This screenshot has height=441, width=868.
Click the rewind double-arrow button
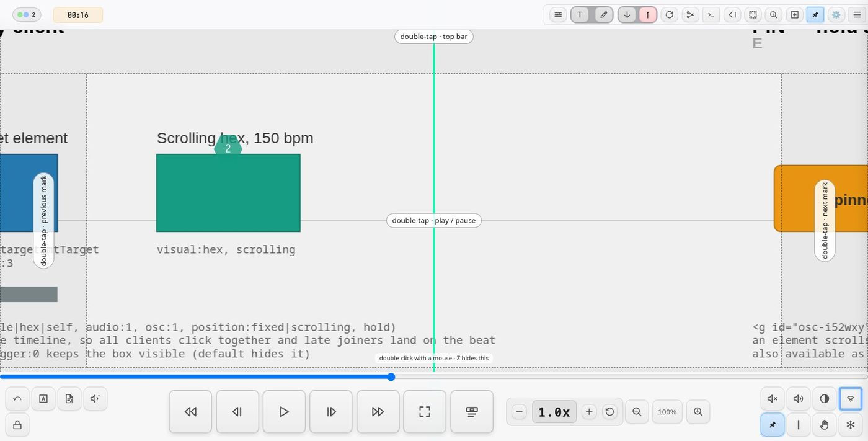click(190, 412)
